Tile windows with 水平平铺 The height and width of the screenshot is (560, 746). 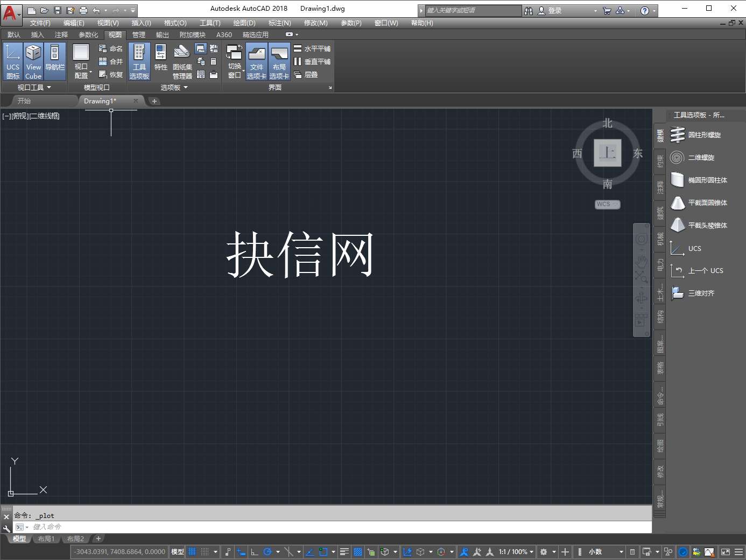click(312, 48)
